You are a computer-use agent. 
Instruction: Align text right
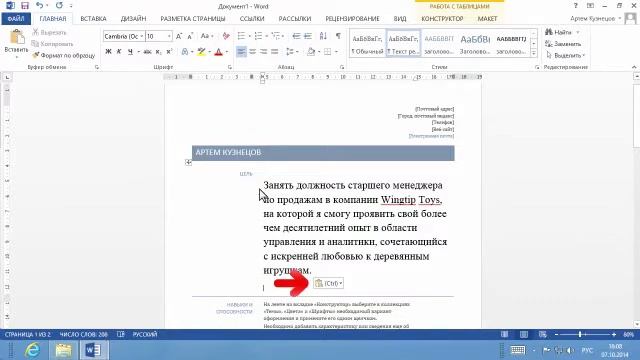tap(264, 52)
